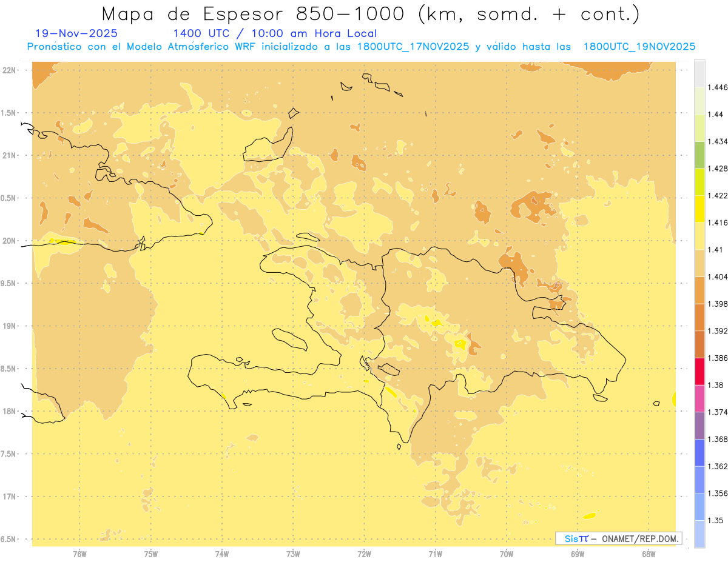The height and width of the screenshot is (562, 728).
Task: Click the '72W' longitude label
Action: click(x=364, y=554)
